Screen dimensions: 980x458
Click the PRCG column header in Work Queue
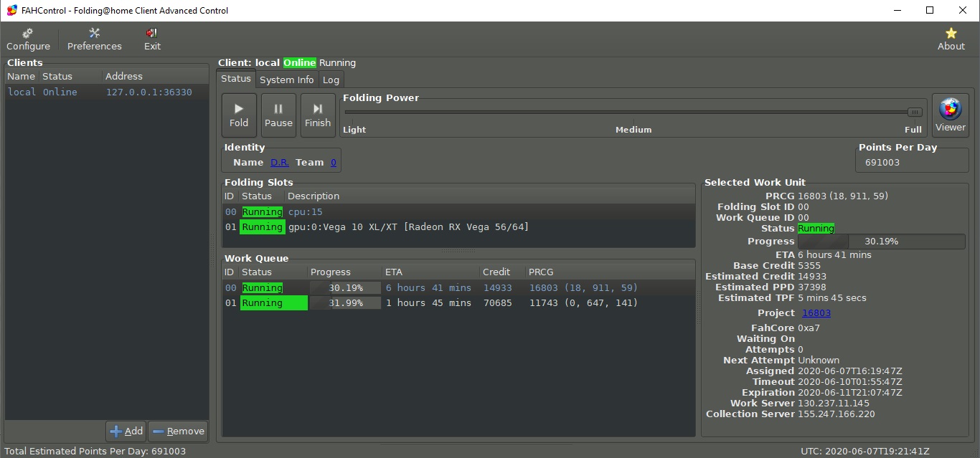point(610,272)
